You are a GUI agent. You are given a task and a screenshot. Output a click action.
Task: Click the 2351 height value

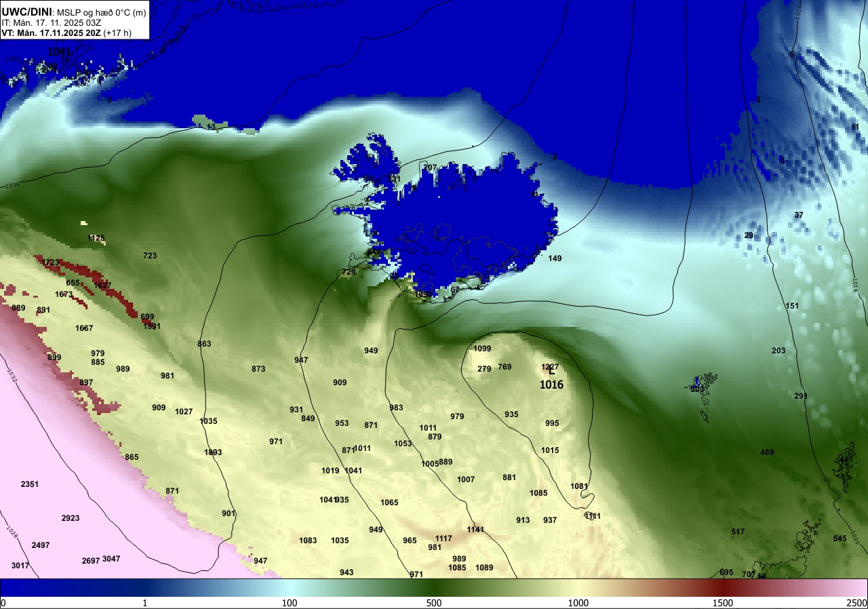(x=30, y=484)
